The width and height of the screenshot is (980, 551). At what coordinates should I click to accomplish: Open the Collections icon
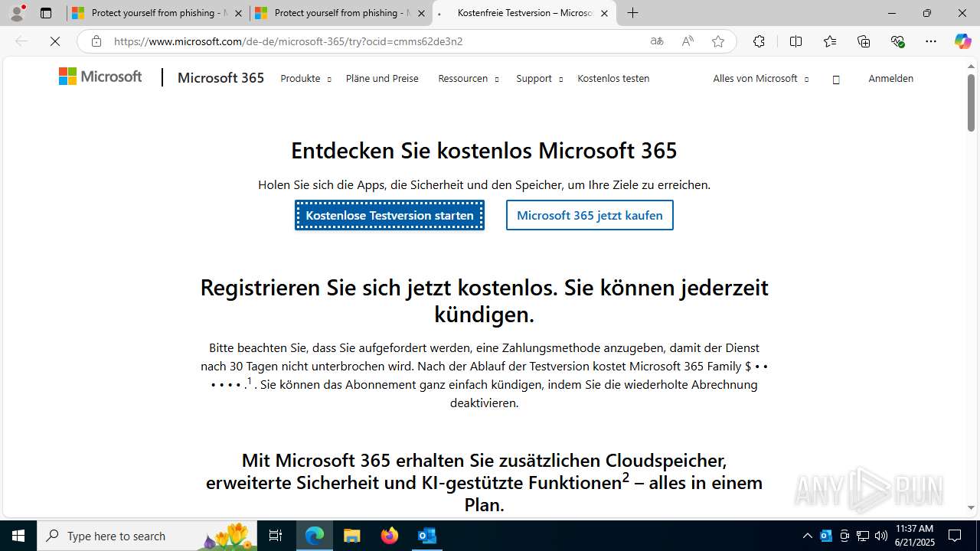[x=864, y=41]
